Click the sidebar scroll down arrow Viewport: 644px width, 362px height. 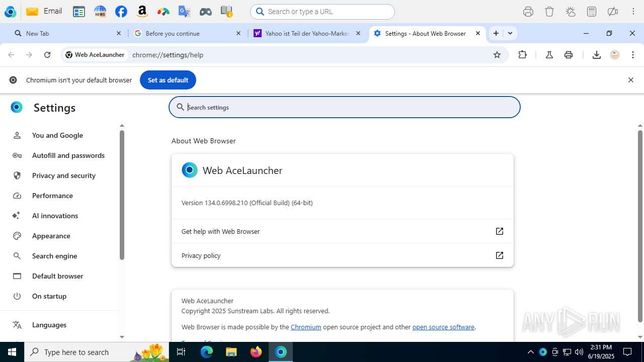click(x=122, y=337)
